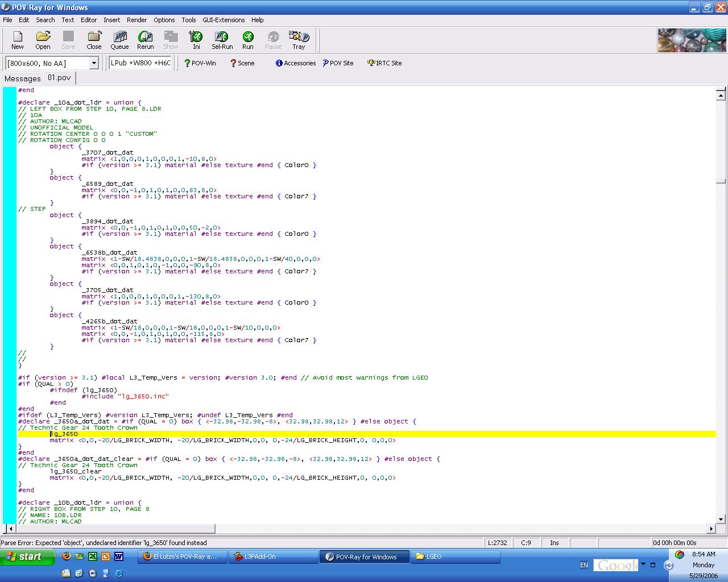Screen dimensions: 728x582
Task: Select the 01.pov editor tab
Action: click(x=59, y=78)
